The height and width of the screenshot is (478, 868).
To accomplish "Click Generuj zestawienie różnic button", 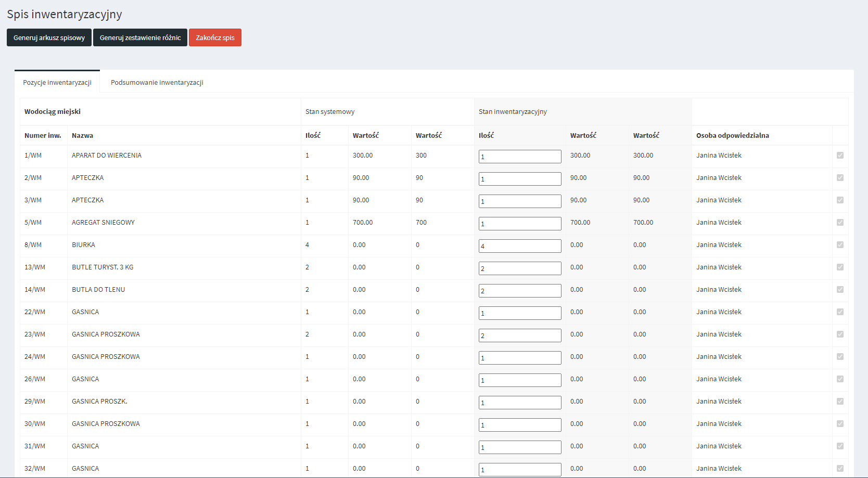I will (x=140, y=37).
